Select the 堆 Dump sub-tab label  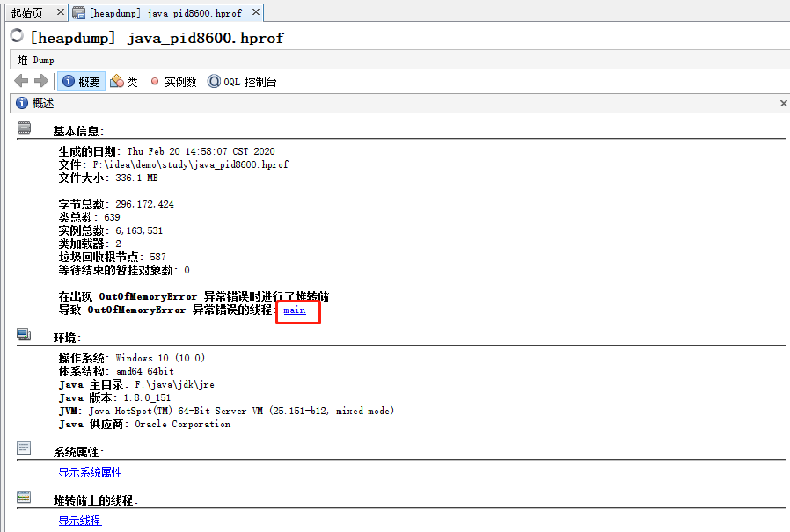click(x=36, y=60)
